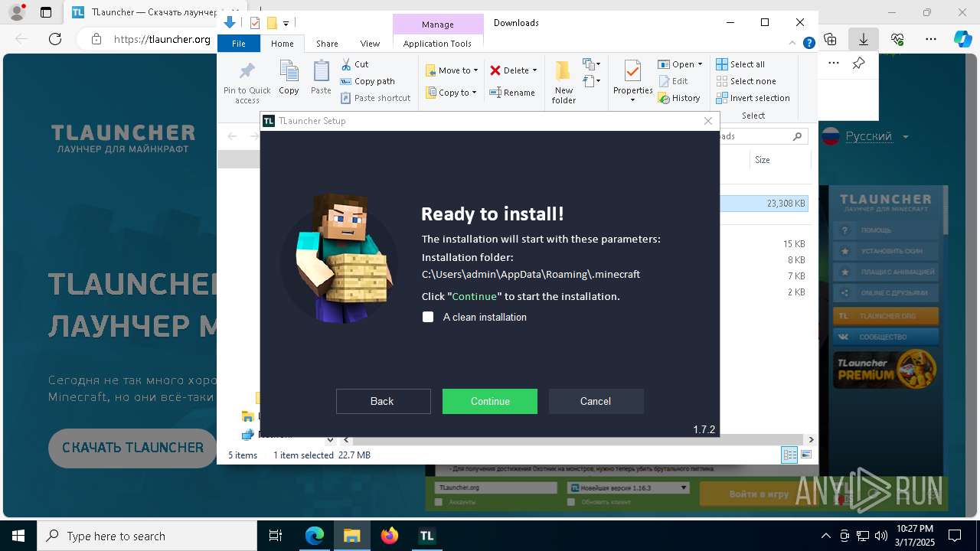The width and height of the screenshot is (980, 551).
Task: Click Paste shortcut in the ribbon
Action: (375, 98)
